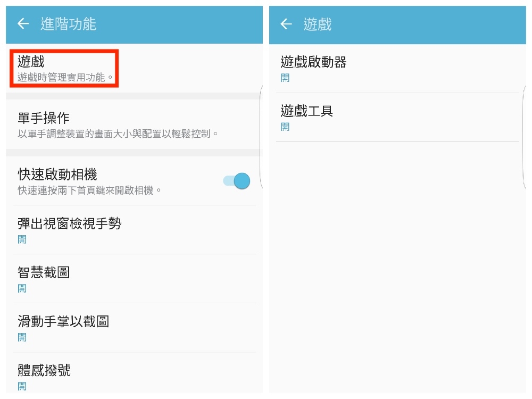Open 智慧截圖 option
Image resolution: width=532 pixels, height=399 pixels.
[x=135, y=279]
